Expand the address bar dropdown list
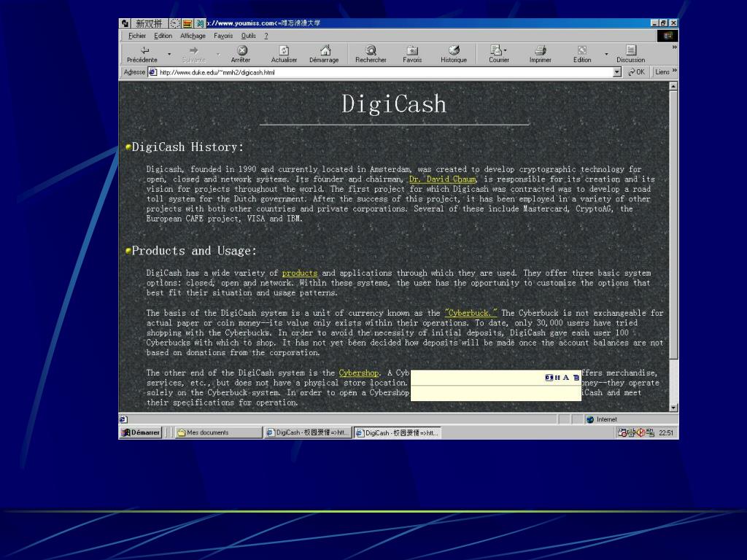Viewport: 747px width, 560px height. (617, 72)
